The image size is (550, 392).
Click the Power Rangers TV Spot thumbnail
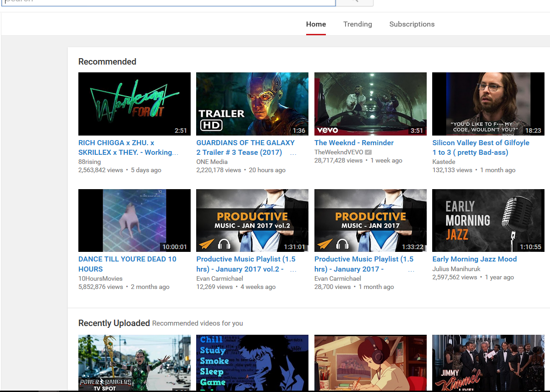click(x=134, y=363)
